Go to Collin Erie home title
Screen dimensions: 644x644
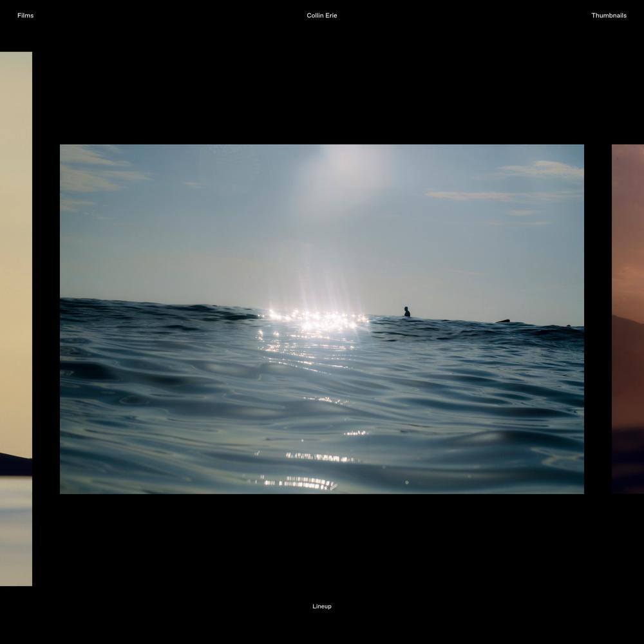(x=321, y=15)
